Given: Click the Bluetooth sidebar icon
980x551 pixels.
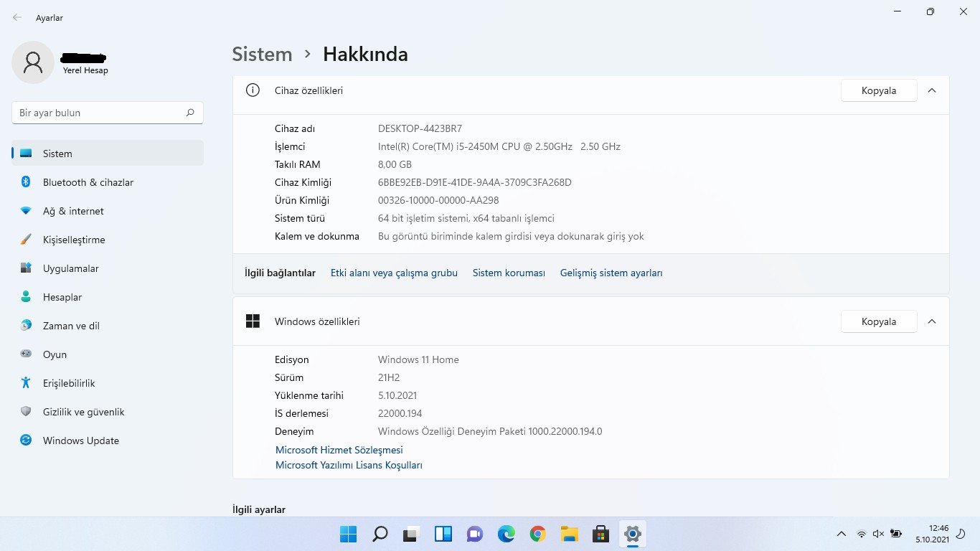Looking at the screenshot, I should (x=26, y=182).
